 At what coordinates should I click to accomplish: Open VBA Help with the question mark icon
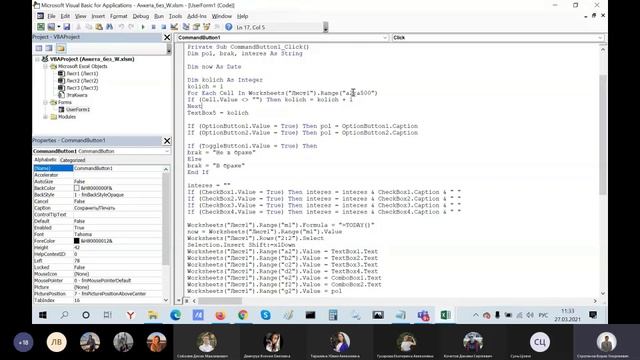tap(229, 27)
